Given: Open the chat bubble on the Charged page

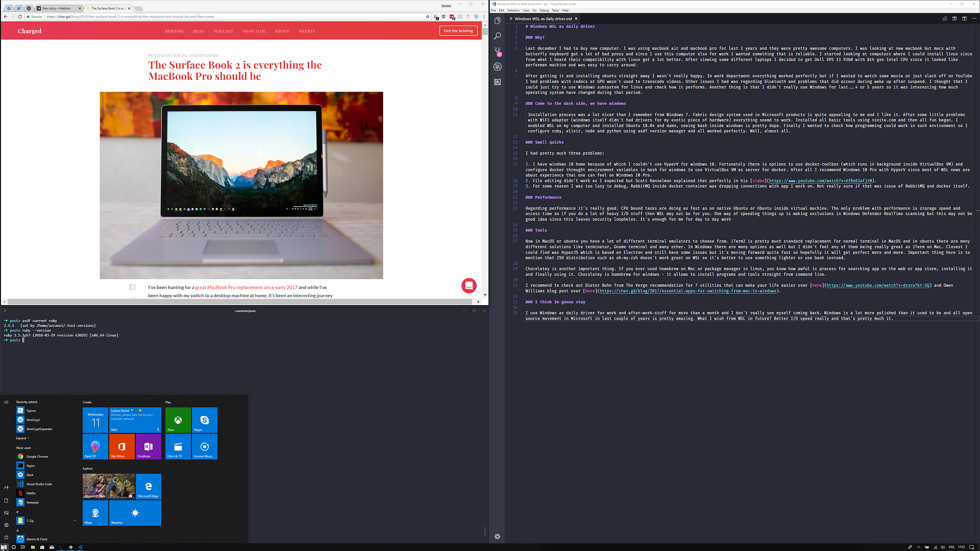Looking at the screenshot, I should [x=469, y=286].
